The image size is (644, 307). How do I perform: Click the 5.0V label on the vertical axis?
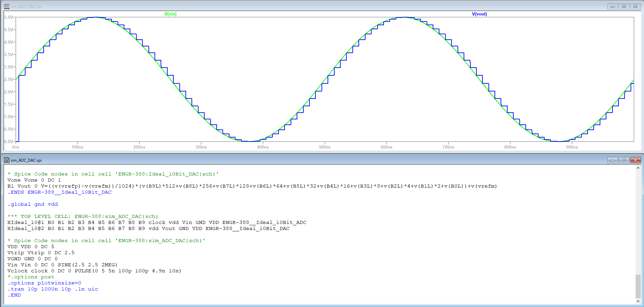[9, 17]
